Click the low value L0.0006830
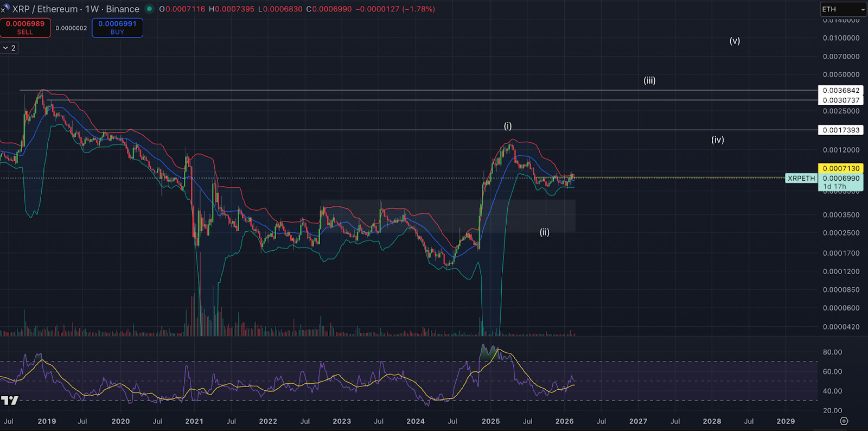This screenshot has height=431, width=868. pyautogui.click(x=280, y=9)
